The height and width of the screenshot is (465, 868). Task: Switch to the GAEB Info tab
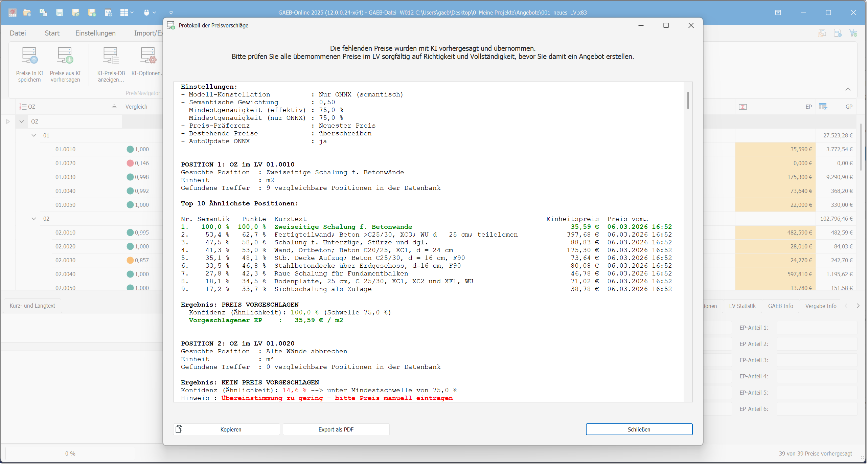pyautogui.click(x=780, y=306)
